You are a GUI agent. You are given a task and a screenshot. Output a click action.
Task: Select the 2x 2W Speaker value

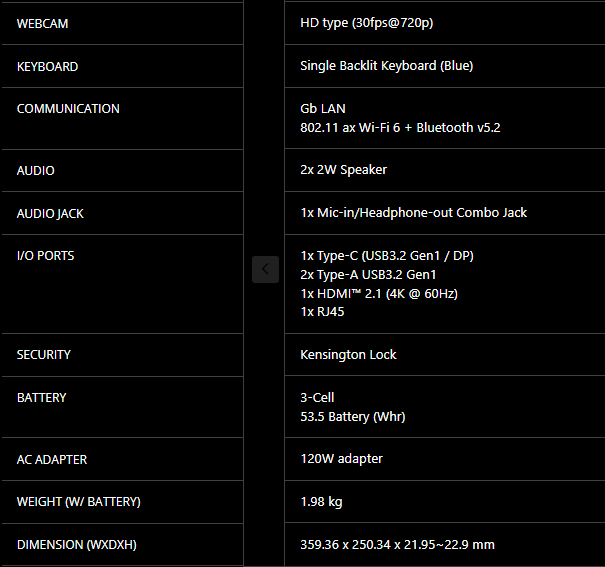[x=343, y=170]
